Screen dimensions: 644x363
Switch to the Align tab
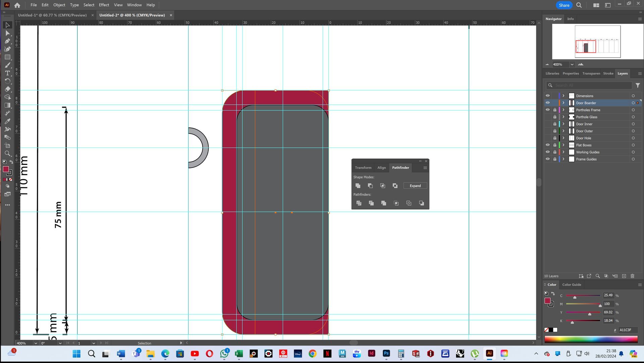[x=381, y=168]
